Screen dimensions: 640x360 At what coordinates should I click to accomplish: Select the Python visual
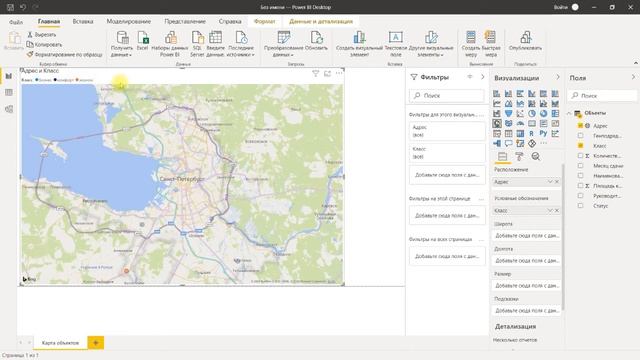point(543,133)
